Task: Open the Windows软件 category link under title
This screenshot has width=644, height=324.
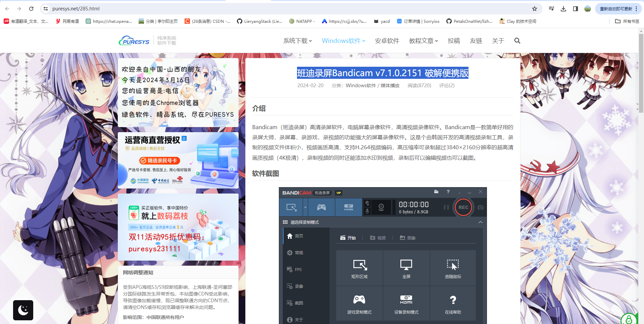Action: tap(361, 86)
